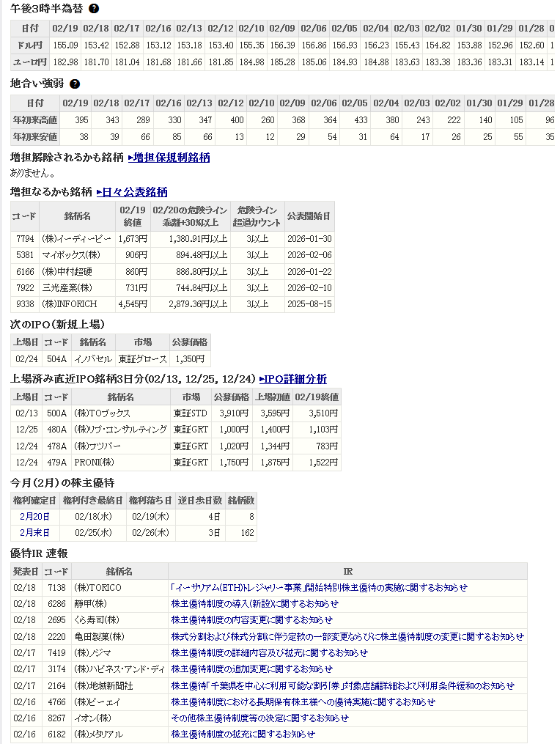Click (株)TOブックス in recent IPO table
The image size is (560, 744).
(103, 413)
